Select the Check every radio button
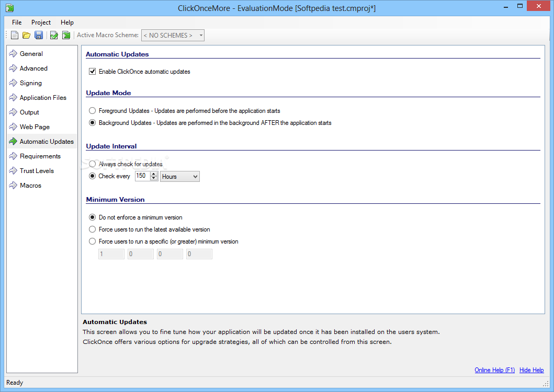 point(92,176)
